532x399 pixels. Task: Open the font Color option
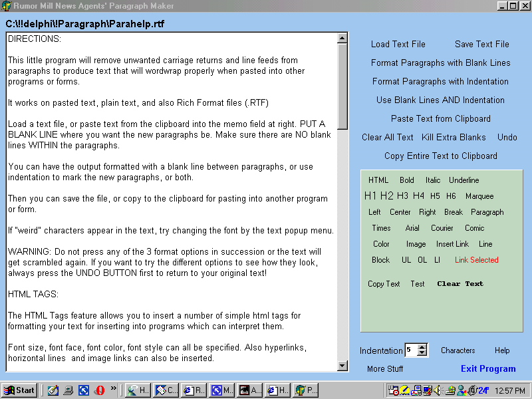coord(381,244)
